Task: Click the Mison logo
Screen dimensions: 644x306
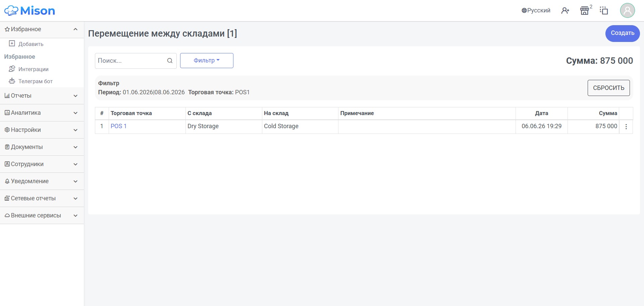Action: [x=30, y=11]
